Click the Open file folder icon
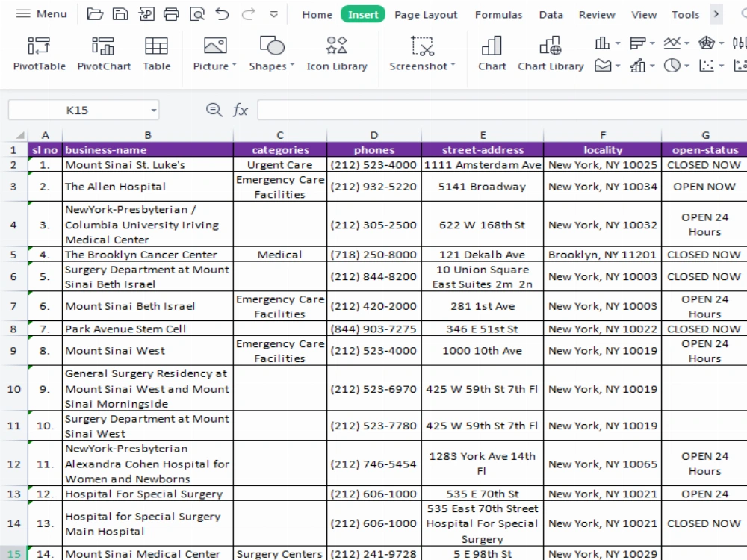The image size is (747, 560). pyautogui.click(x=95, y=14)
